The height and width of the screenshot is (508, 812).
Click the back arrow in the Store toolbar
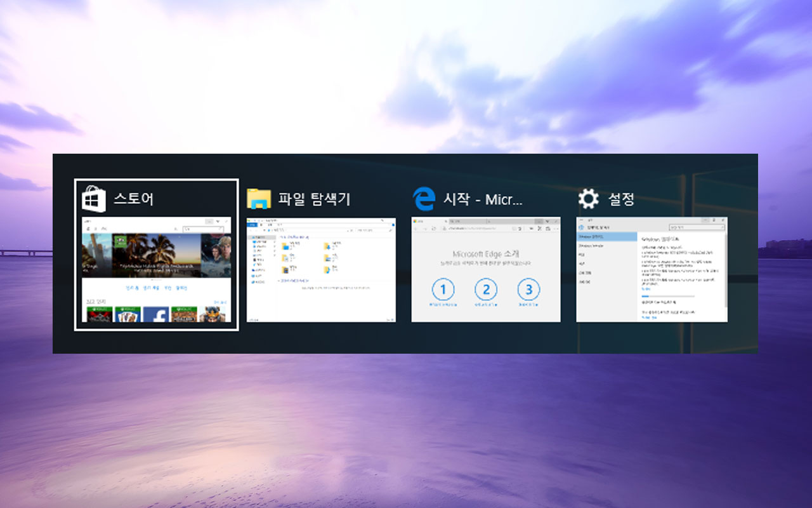click(x=88, y=229)
